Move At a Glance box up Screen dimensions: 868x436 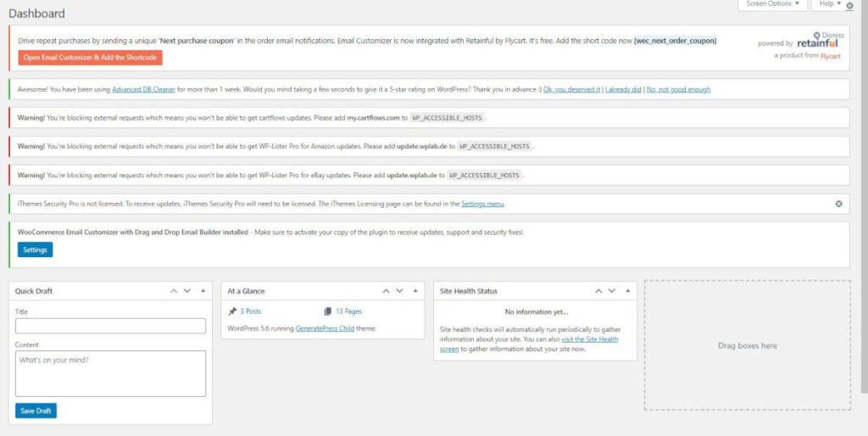pos(387,291)
